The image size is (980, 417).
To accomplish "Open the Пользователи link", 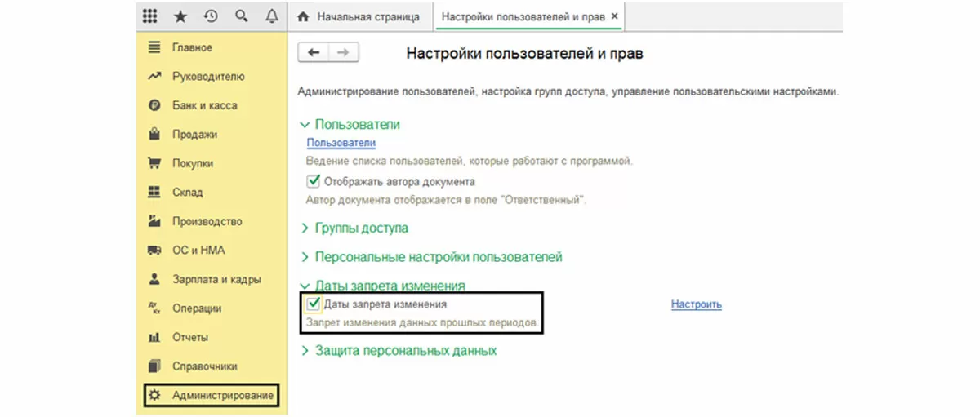I will pos(341,143).
